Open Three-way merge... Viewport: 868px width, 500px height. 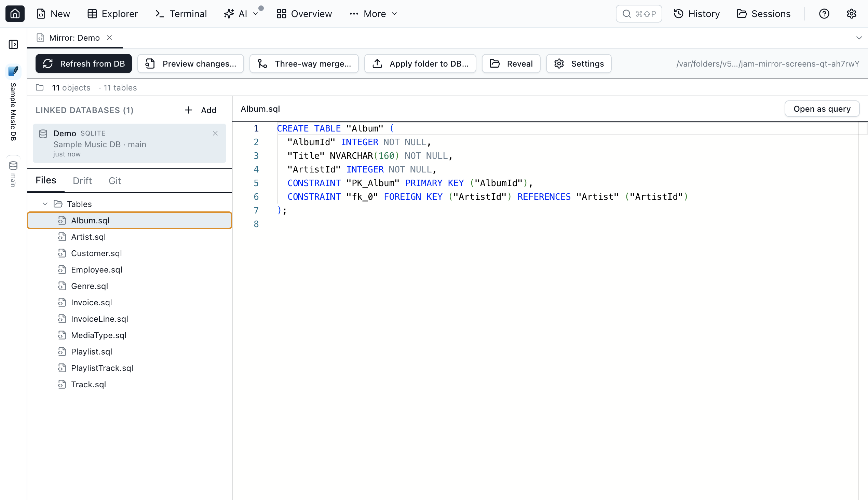coord(304,64)
